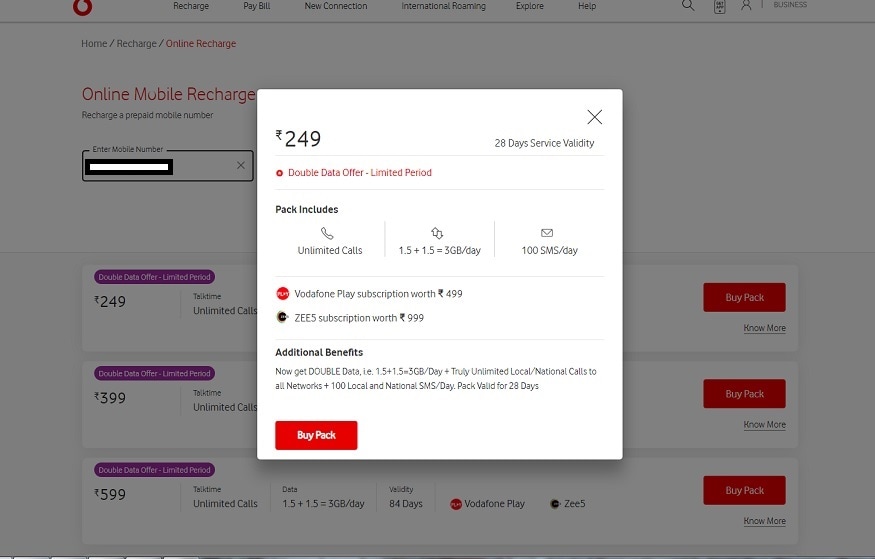Open the New Connection menu
Screen dimensions: 875x559
point(336,6)
